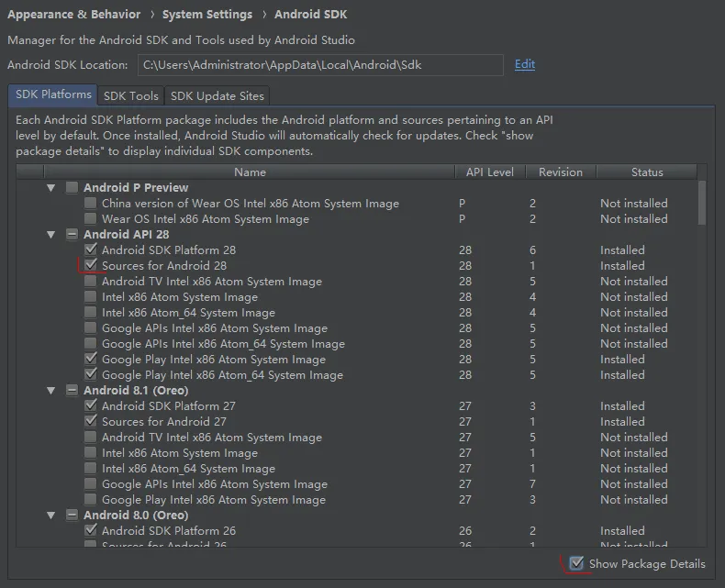Sort packages by API Level column header

[489, 172]
